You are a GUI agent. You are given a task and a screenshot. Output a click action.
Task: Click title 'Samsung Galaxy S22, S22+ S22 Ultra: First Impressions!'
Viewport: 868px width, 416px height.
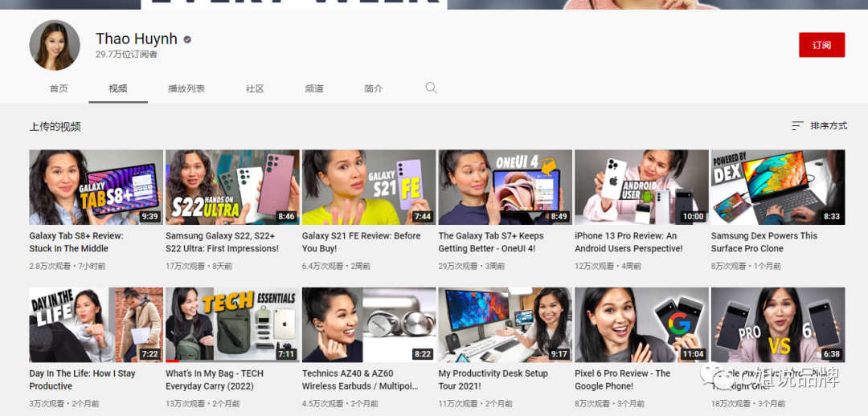(222, 242)
